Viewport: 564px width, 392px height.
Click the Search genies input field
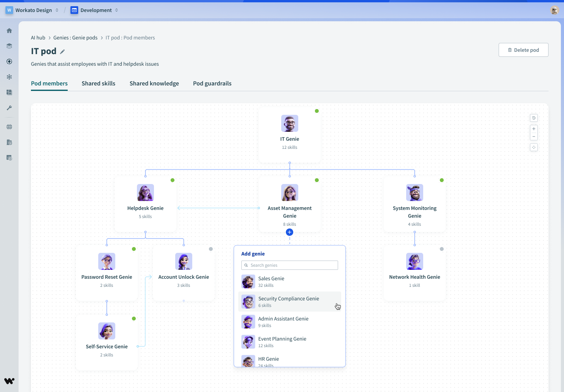[290, 265]
